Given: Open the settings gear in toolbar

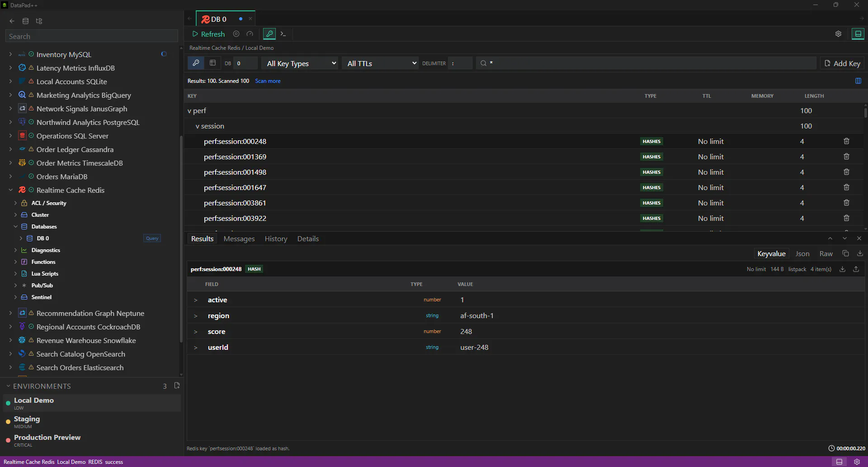Looking at the screenshot, I should point(838,34).
